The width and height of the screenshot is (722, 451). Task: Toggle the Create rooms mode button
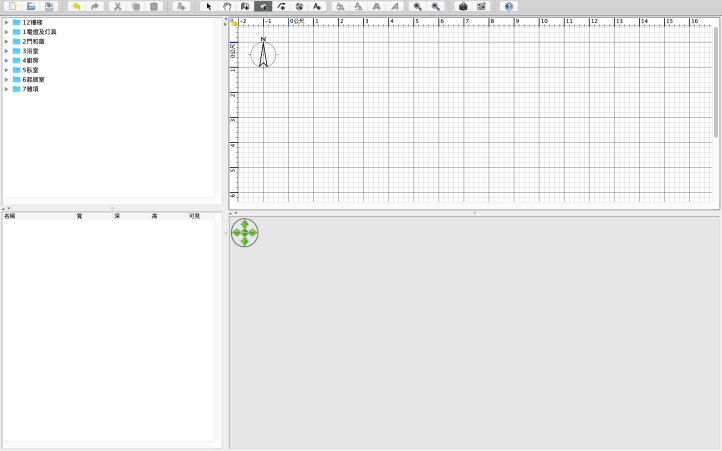pyautogui.click(x=263, y=6)
